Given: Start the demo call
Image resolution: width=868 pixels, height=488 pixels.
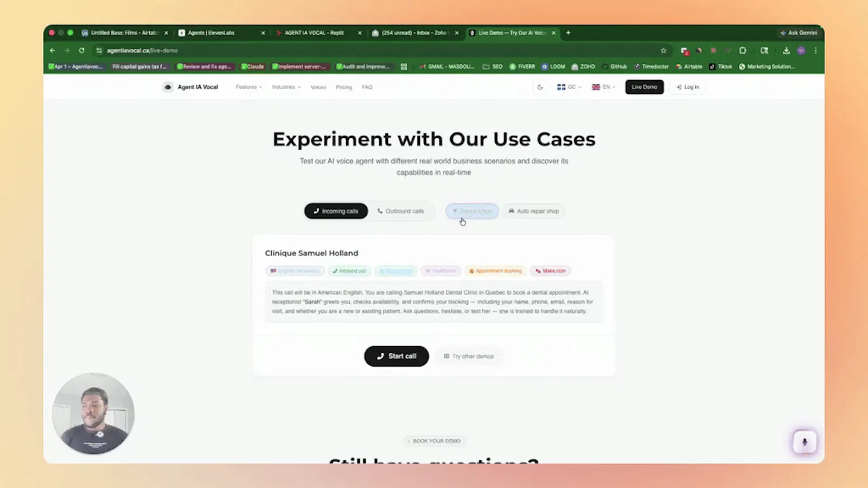Looking at the screenshot, I should pos(397,356).
